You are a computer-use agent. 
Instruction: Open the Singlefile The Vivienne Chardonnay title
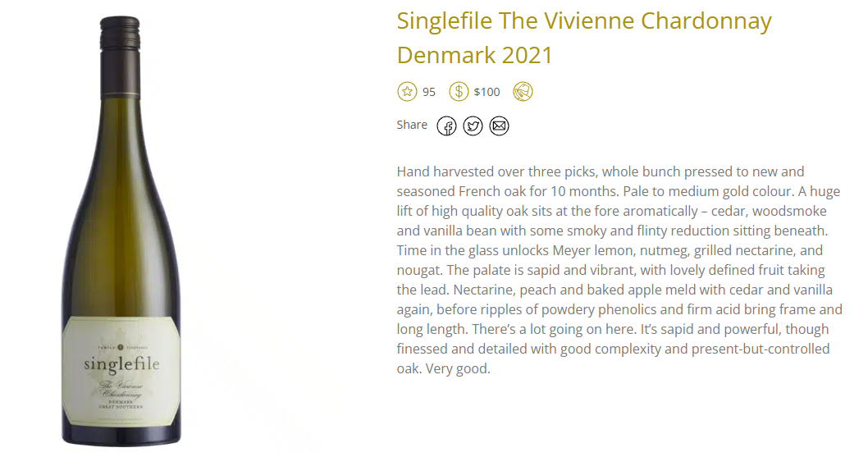(x=584, y=21)
